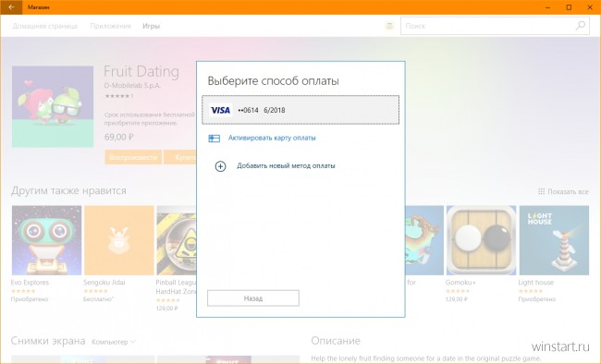Switch to the Игры tab
Viewport: 601px width, 364px height.
(151, 26)
